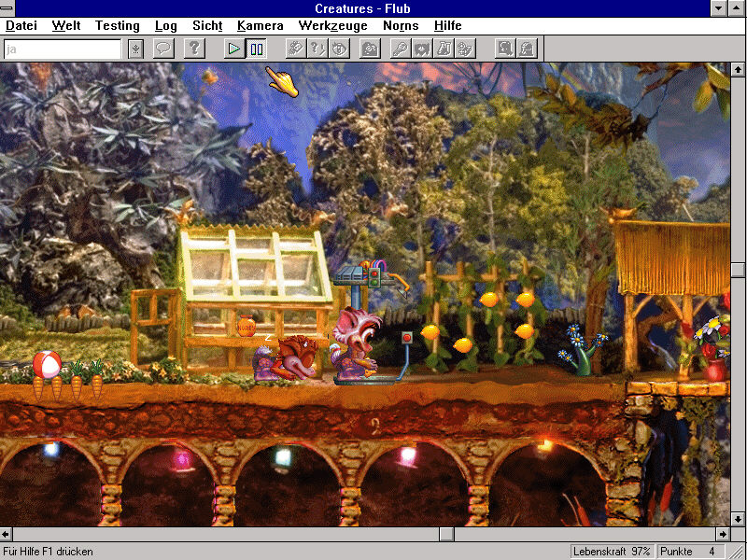This screenshot has width=747, height=560.
Task: Click the "Für Hilfe F1 drücken" status text
Action: (x=48, y=552)
